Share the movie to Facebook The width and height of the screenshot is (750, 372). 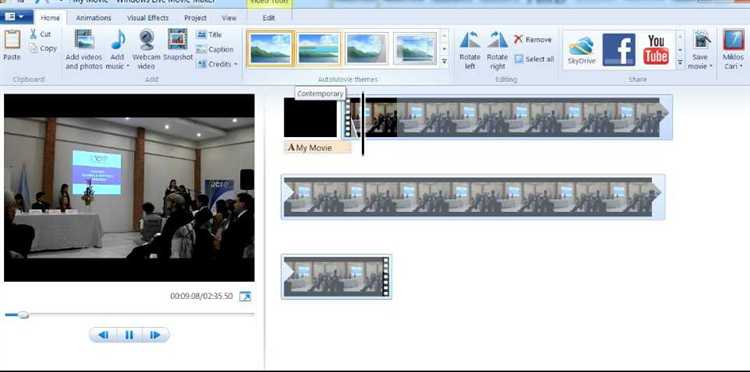tap(618, 50)
